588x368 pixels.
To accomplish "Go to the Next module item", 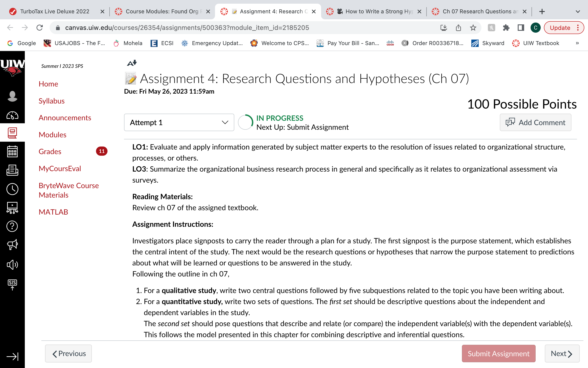I will click(562, 354).
